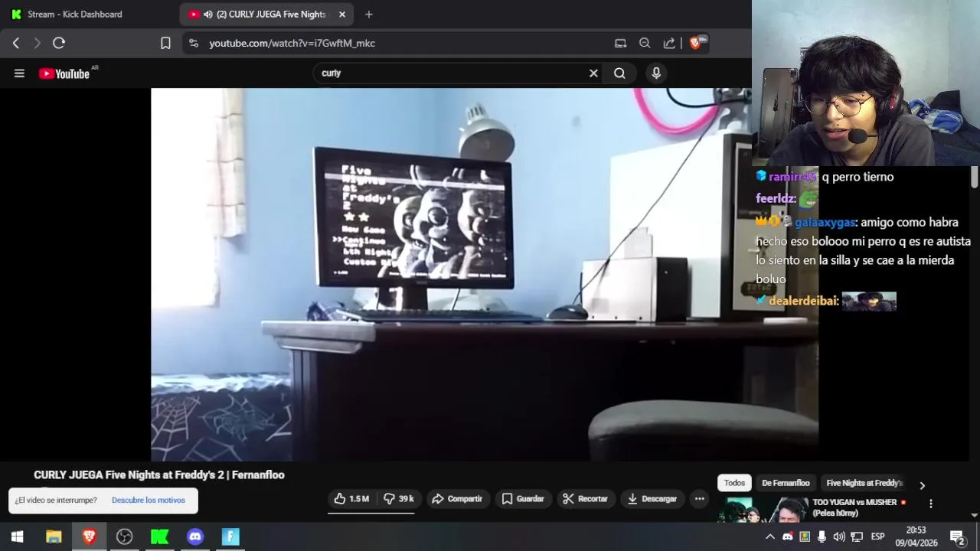Click the page scrollbar down arrow

coord(974,516)
